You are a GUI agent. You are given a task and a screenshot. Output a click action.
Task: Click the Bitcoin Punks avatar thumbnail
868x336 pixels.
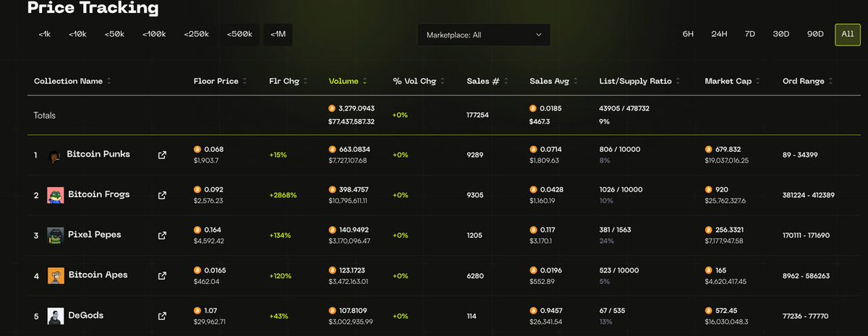54,155
